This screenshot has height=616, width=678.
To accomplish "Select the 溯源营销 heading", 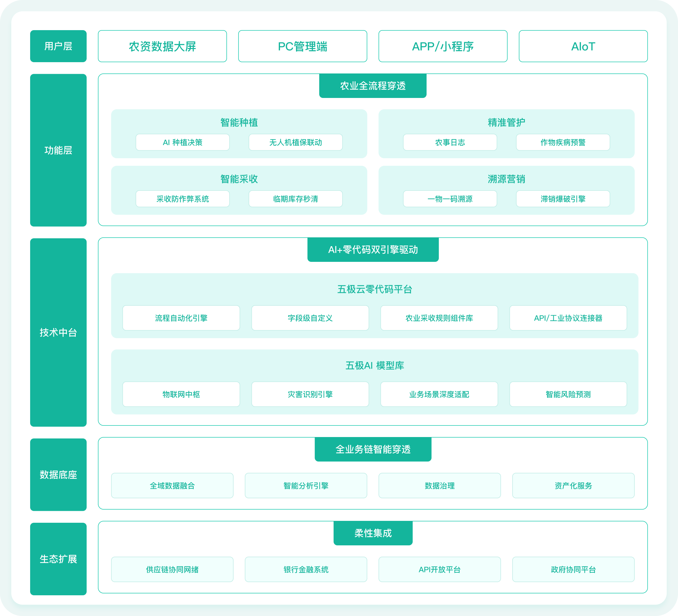I will pyautogui.click(x=507, y=179).
